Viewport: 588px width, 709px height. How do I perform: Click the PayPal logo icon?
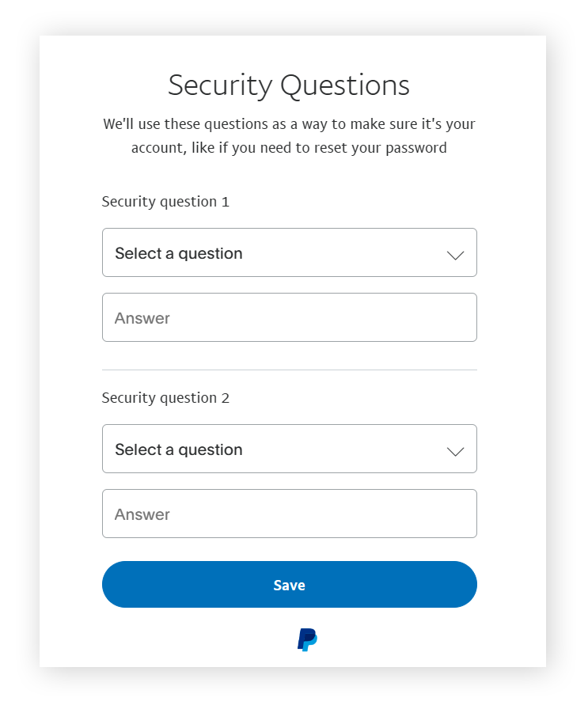click(308, 640)
